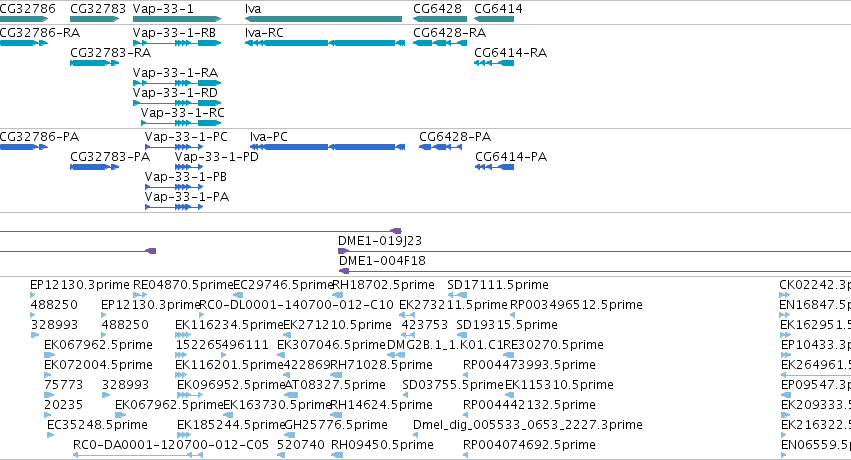851x460 pixels.
Task: Click EST label EC29746.5prime
Action: coord(283,285)
